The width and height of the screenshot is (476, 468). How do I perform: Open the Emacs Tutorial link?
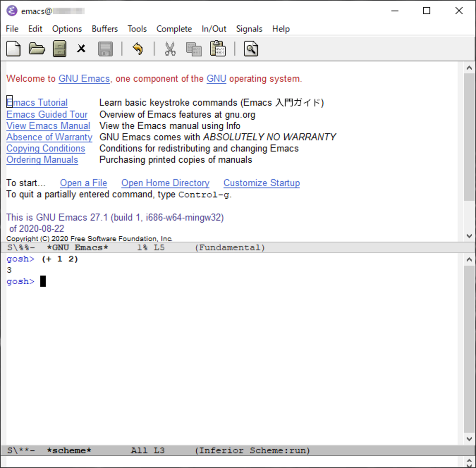coord(37,102)
